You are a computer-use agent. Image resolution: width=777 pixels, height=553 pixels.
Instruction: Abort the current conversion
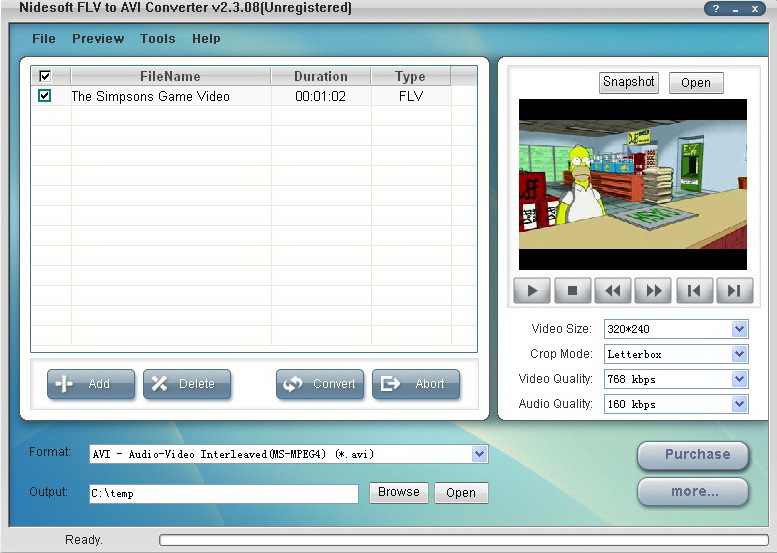point(416,384)
